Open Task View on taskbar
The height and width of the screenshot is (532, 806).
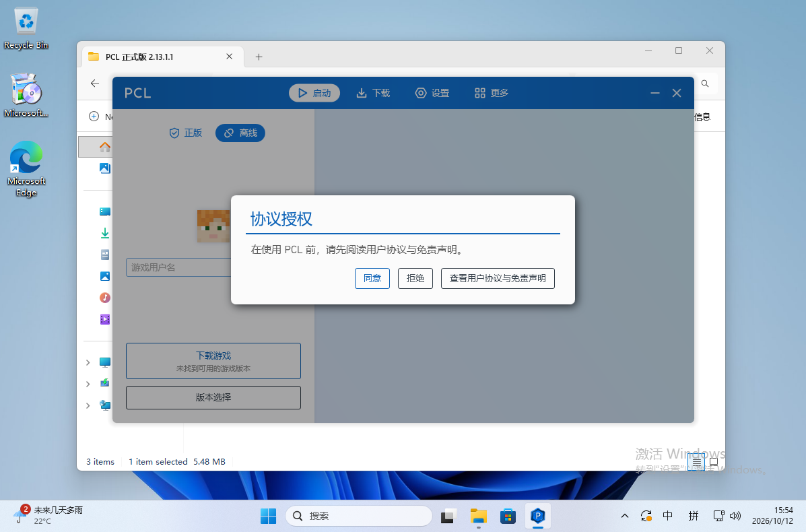tap(448, 516)
